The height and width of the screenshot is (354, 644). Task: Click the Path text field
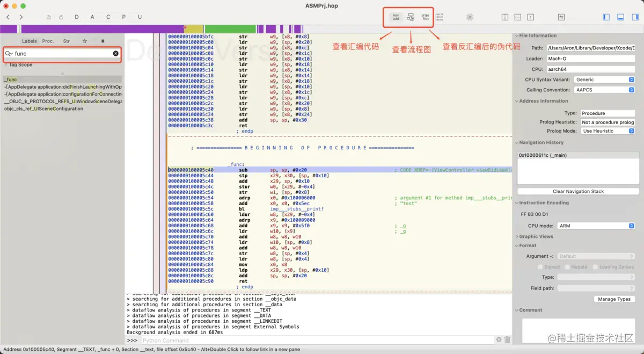591,48
